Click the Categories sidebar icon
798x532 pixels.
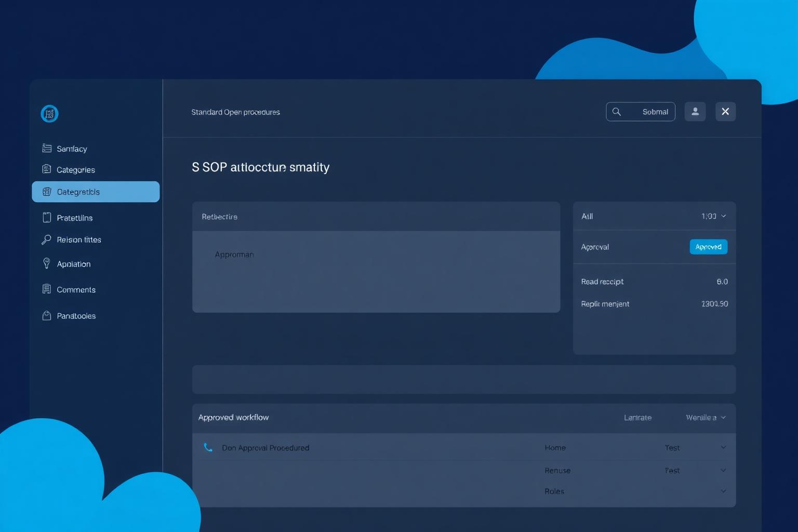pyautogui.click(x=47, y=169)
